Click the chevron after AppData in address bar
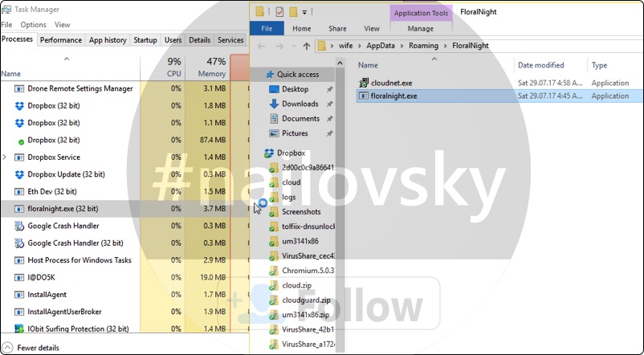The image size is (644, 355). [x=401, y=46]
